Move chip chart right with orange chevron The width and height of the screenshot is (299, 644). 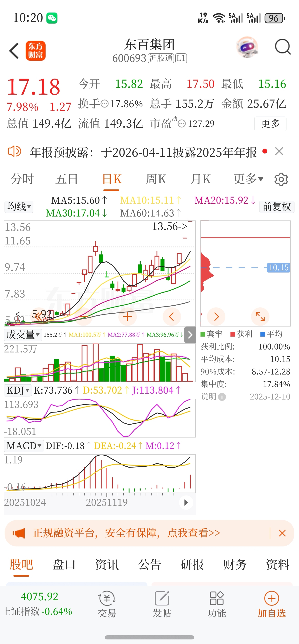pyautogui.click(x=216, y=317)
